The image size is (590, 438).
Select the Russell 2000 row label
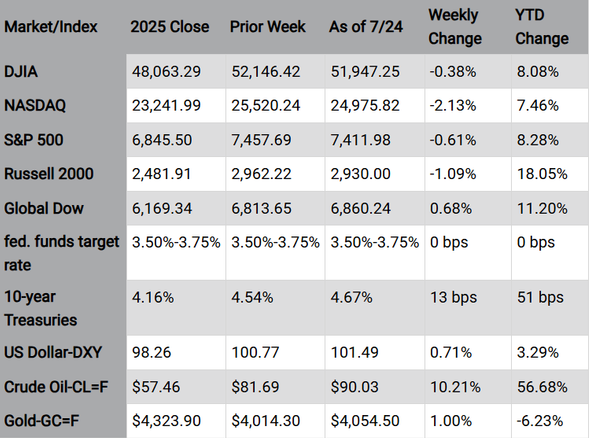49,174
